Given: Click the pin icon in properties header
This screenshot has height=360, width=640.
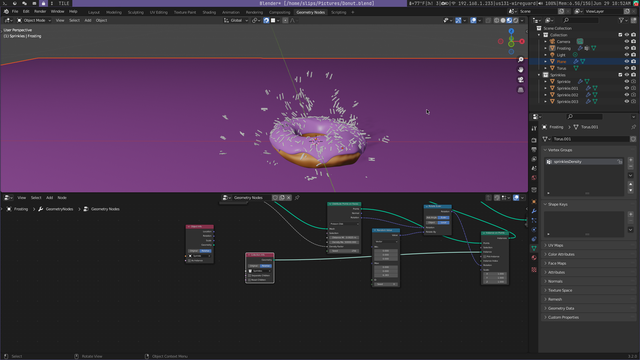Looking at the screenshot, I should coord(633,127).
